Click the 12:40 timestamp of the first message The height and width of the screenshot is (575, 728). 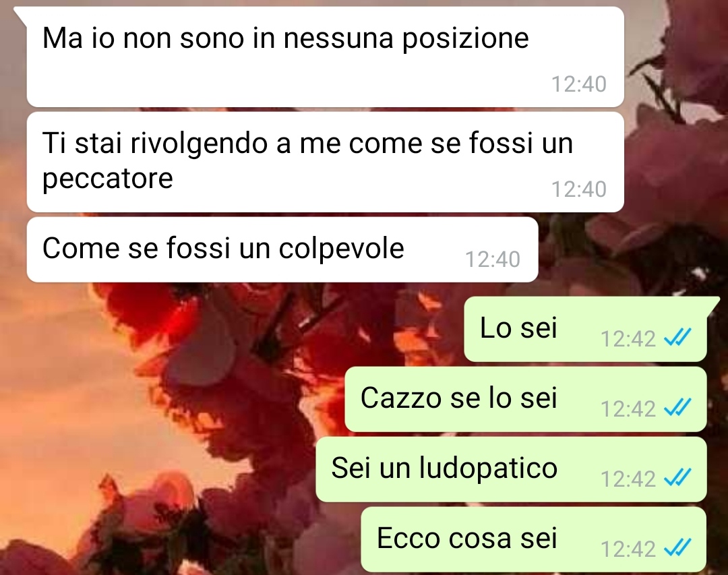578,84
